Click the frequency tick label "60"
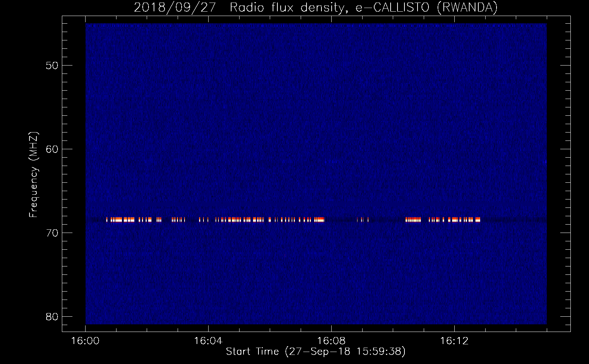589x364 pixels. tap(52, 149)
